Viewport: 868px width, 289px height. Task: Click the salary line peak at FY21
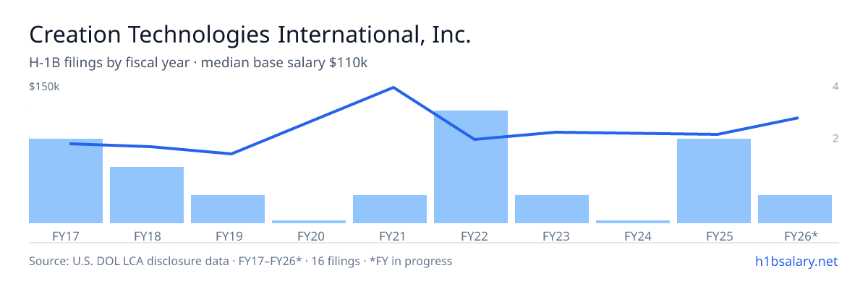click(x=393, y=87)
